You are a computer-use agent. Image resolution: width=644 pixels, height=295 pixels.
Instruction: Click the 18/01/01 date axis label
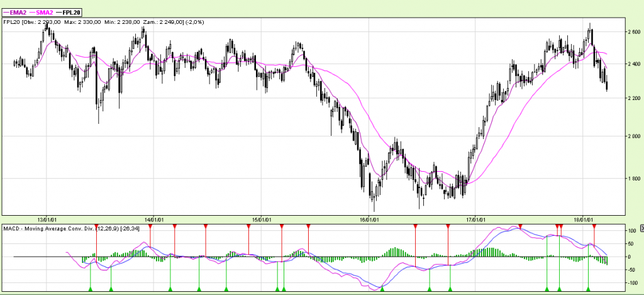[x=584, y=220]
